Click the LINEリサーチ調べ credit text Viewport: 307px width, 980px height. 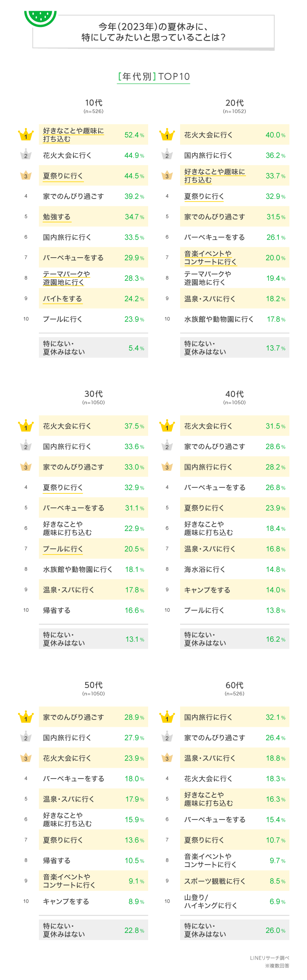point(269,958)
